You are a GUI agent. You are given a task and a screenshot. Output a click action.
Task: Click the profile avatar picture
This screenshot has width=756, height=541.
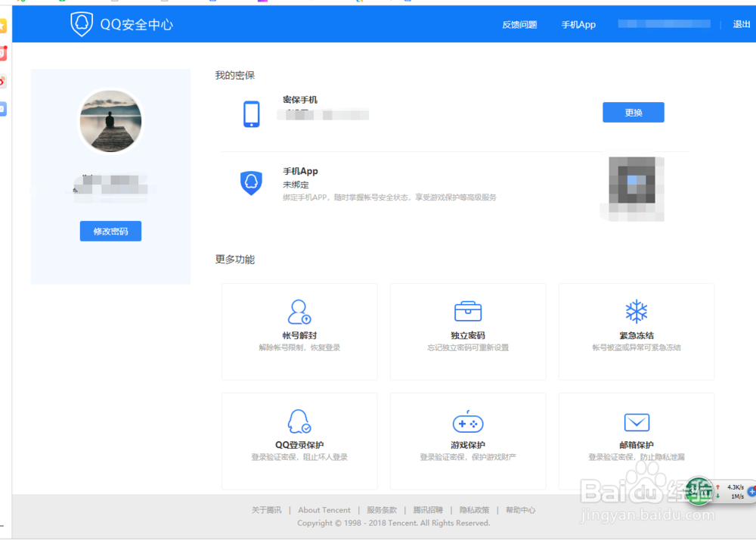(x=111, y=121)
